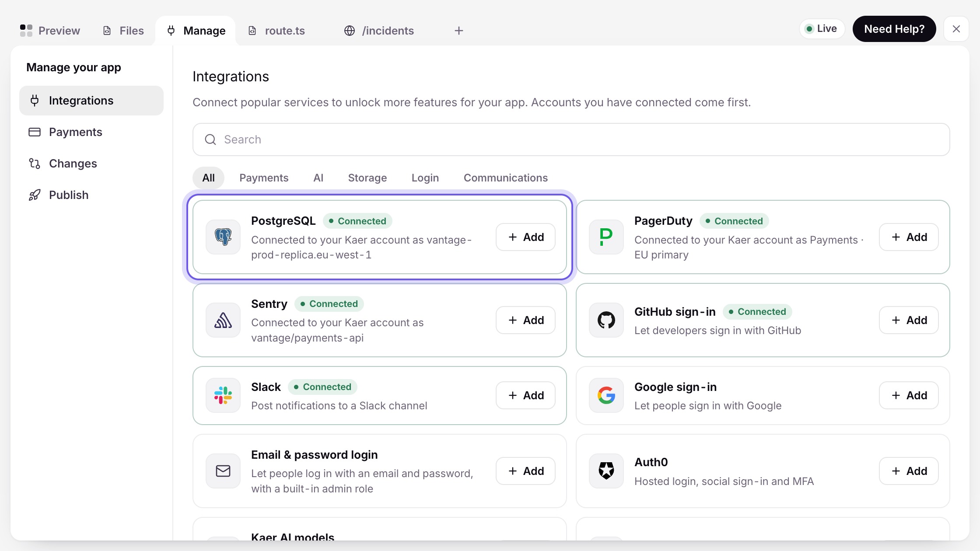Viewport: 980px width, 551px height.
Task: Add the Google sign-in integration
Action: coord(909,395)
